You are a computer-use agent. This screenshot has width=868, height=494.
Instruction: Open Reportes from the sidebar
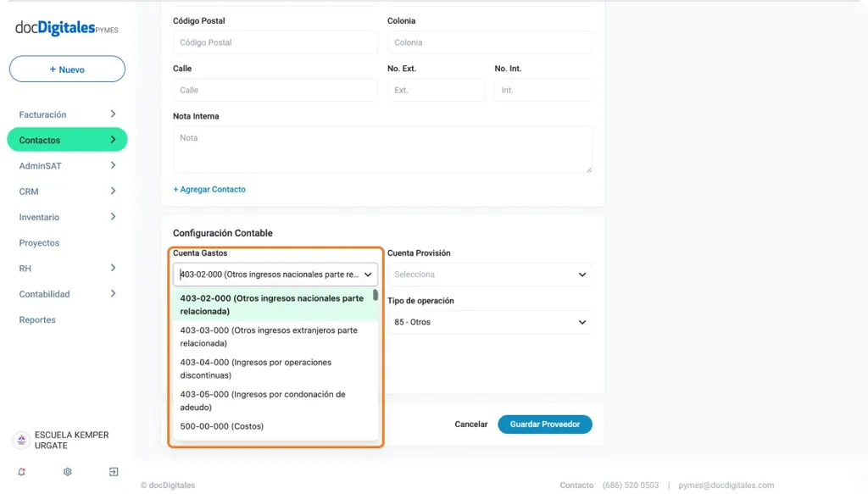tap(37, 320)
